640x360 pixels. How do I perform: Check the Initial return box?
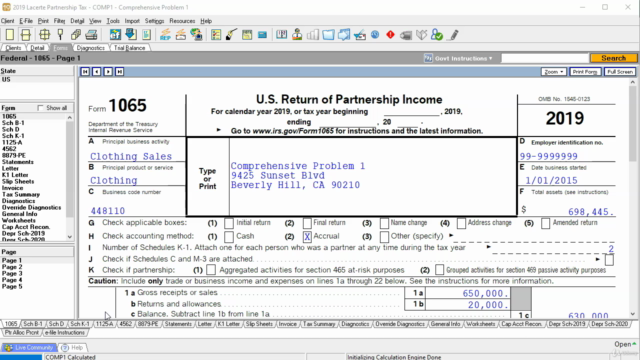coord(229,223)
